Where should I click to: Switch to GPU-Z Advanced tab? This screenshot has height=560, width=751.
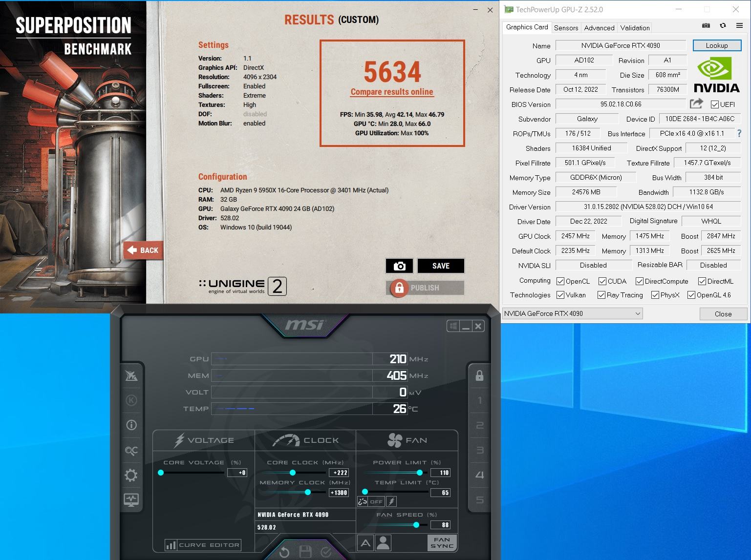click(599, 28)
